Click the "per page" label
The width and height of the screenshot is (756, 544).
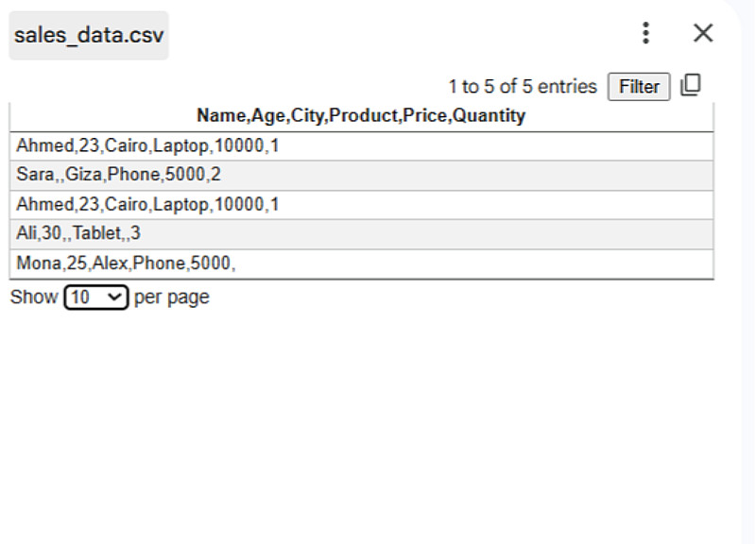coord(172,297)
